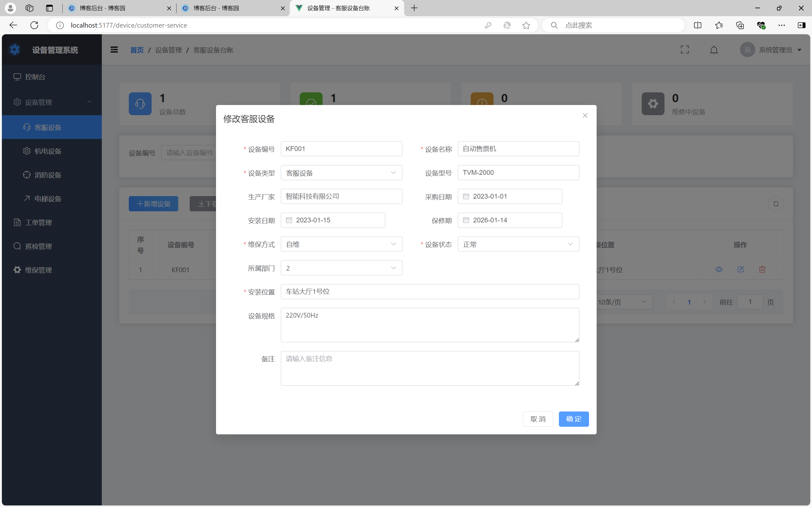Click the red delete trash icon
Screen dimensions: 812x507
[762, 269]
